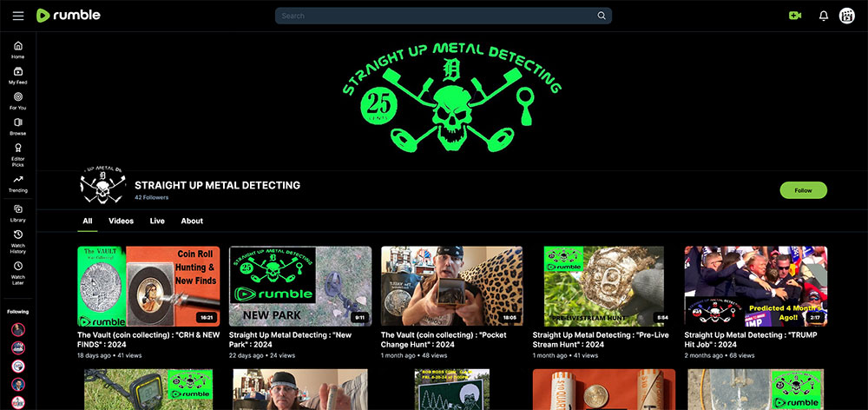868x410 pixels.
Task: Click the channel banner image
Action: click(451, 99)
